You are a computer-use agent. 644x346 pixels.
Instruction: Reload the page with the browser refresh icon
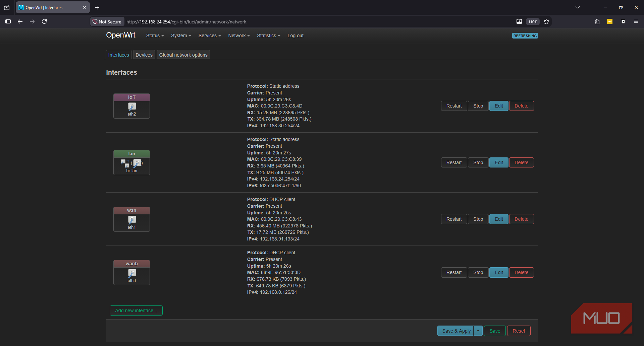coord(44,21)
